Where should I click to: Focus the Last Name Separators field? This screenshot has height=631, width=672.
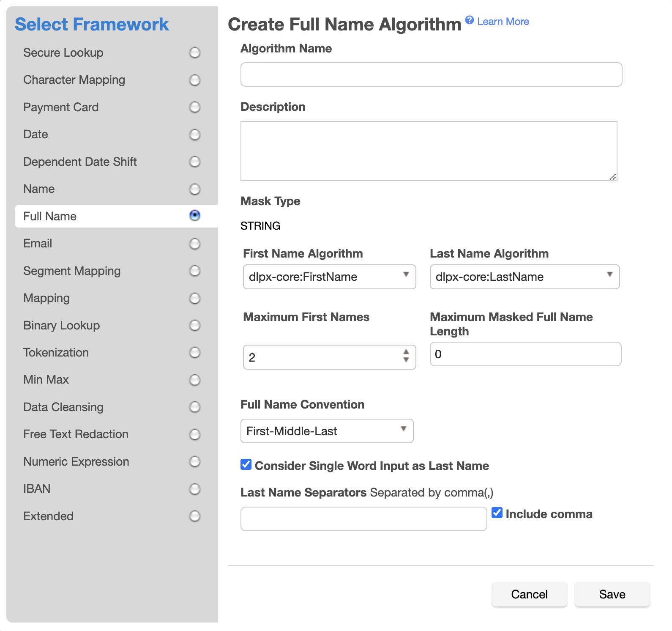tap(363, 519)
